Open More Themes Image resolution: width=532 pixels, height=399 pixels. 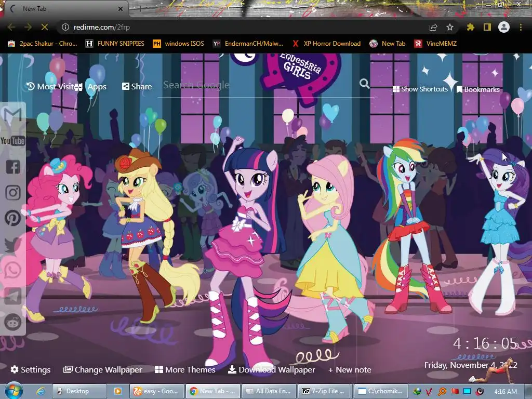point(185,369)
